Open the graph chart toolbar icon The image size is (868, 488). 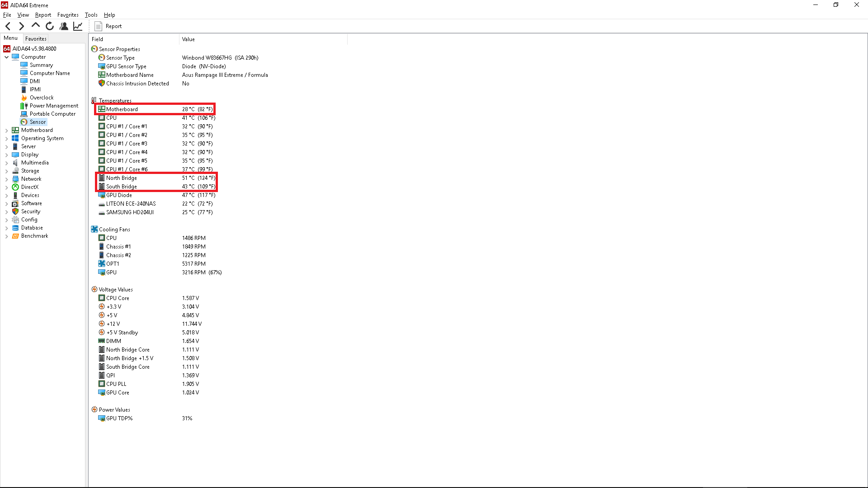click(78, 26)
